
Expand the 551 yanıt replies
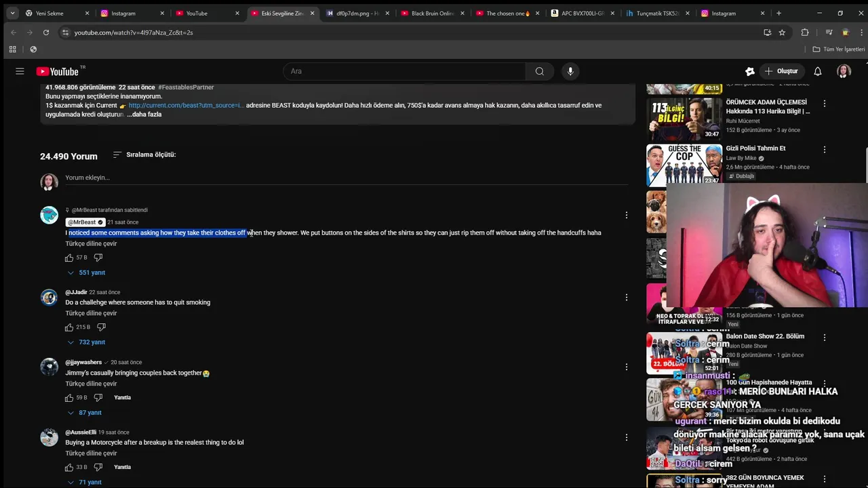pos(86,272)
